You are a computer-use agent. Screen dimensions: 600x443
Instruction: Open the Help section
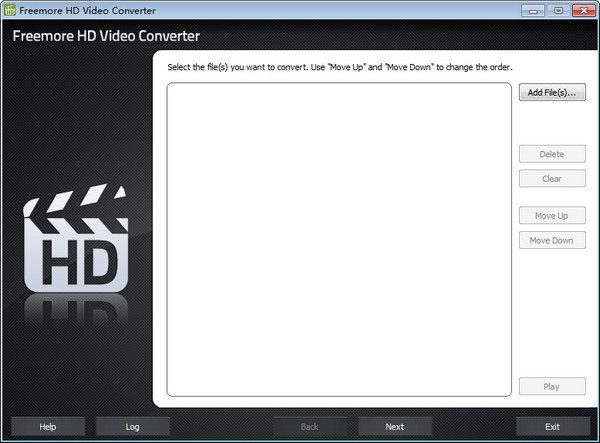point(47,427)
